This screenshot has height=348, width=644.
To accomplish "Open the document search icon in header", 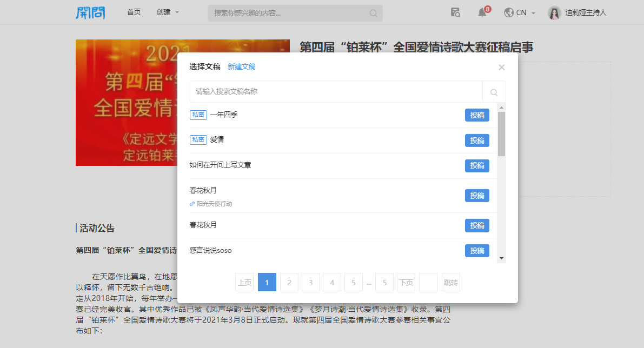I will pyautogui.click(x=455, y=13).
